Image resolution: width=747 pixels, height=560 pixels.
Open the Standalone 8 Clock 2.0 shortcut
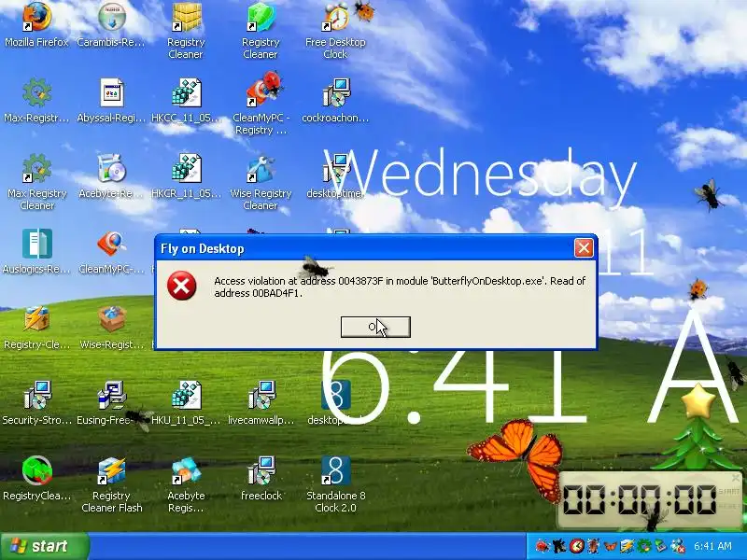coord(336,484)
